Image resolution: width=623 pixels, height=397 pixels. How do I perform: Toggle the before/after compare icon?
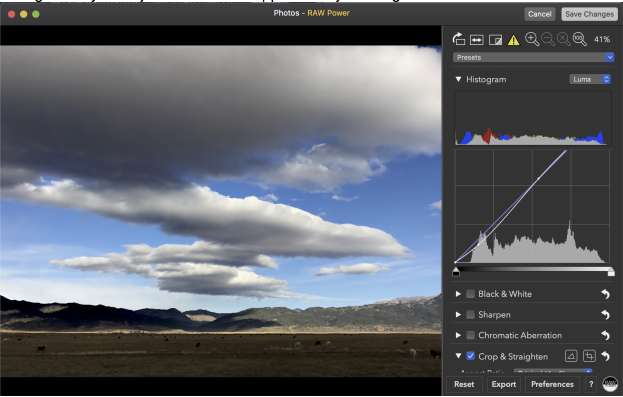(x=495, y=40)
